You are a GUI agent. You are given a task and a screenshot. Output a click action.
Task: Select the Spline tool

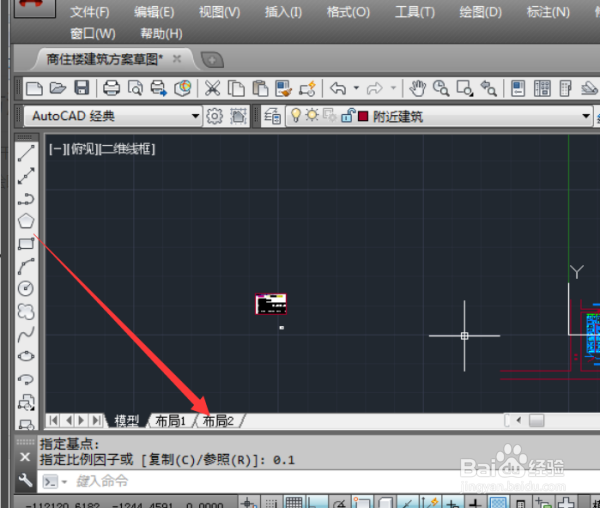[x=26, y=334]
